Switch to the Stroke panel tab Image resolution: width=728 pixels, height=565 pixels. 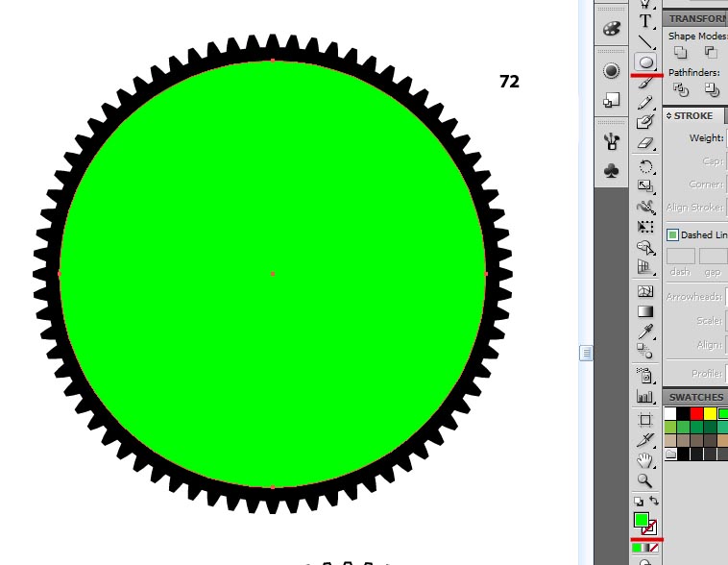coord(693,115)
